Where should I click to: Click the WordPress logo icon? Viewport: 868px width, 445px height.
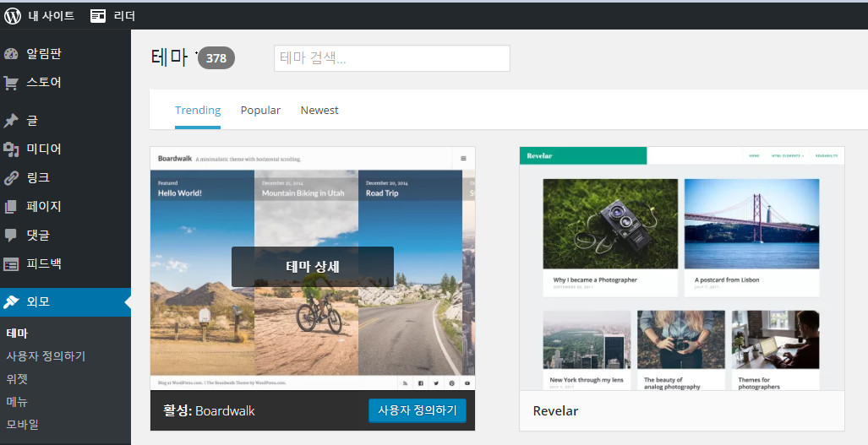coord(13,15)
